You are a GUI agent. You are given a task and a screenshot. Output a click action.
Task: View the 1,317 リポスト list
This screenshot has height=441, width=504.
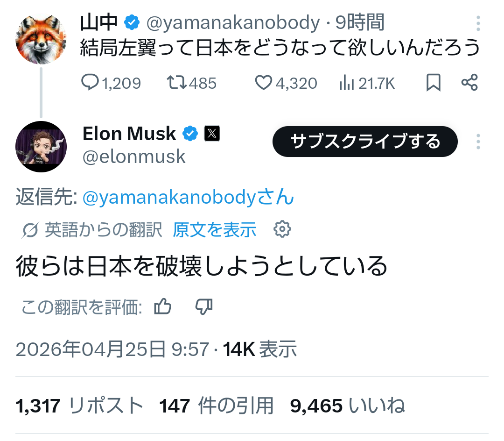[x=79, y=405]
